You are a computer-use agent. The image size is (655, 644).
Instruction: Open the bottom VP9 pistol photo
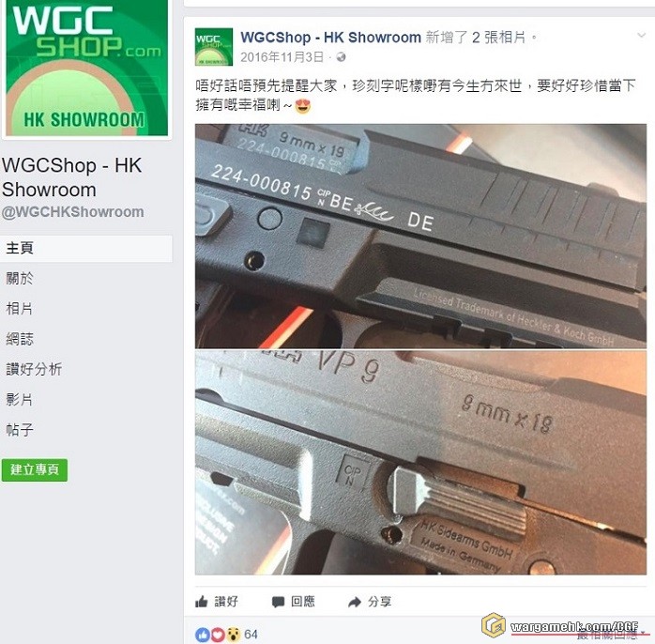tap(420, 463)
